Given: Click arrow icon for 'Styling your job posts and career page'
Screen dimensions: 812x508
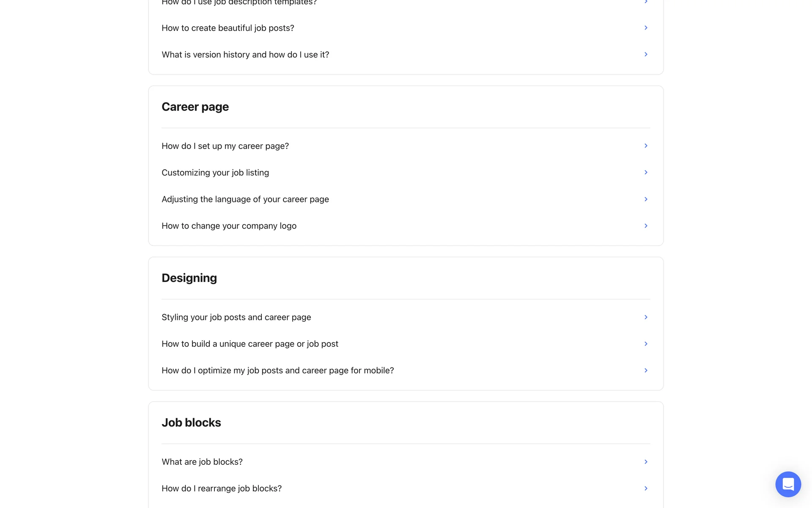Looking at the screenshot, I should pyautogui.click(x=646, y=317).
